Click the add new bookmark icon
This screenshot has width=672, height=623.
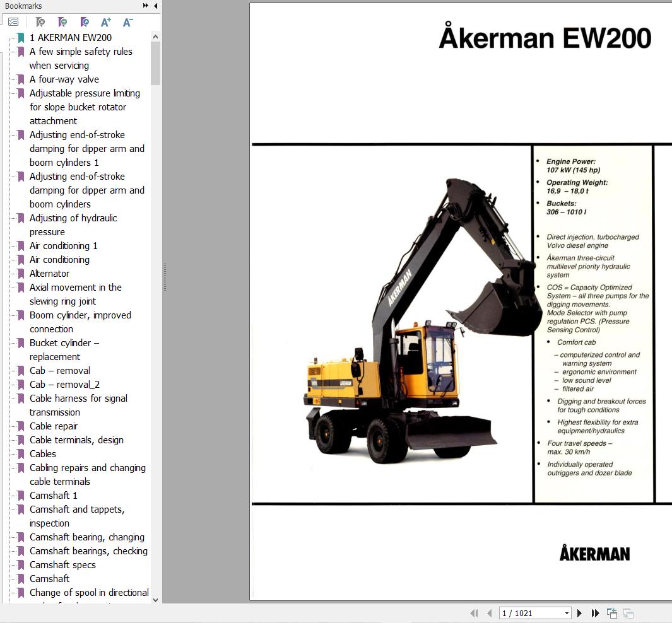click(62, 22)
